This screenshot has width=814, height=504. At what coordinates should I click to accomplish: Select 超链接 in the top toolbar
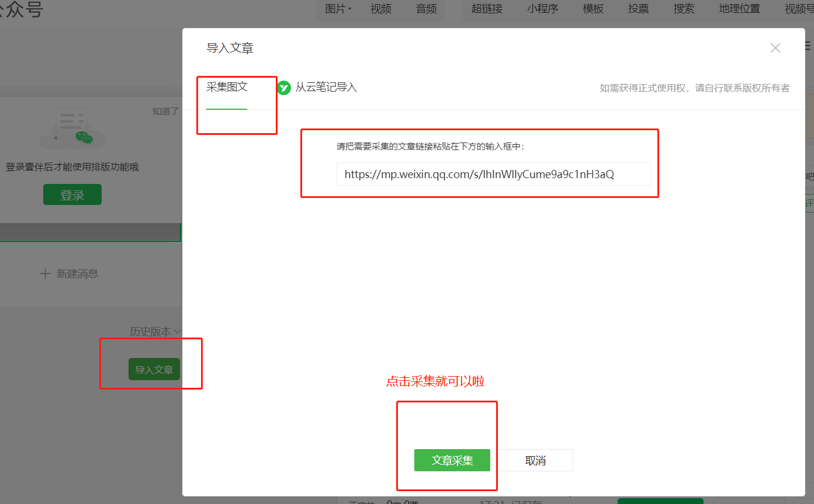[x=487, y=9]
